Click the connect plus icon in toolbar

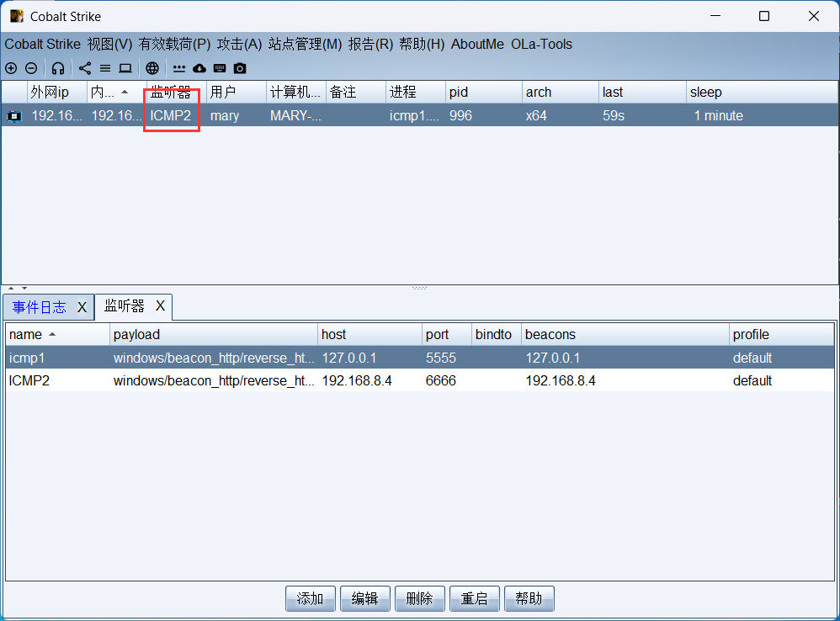11,68
